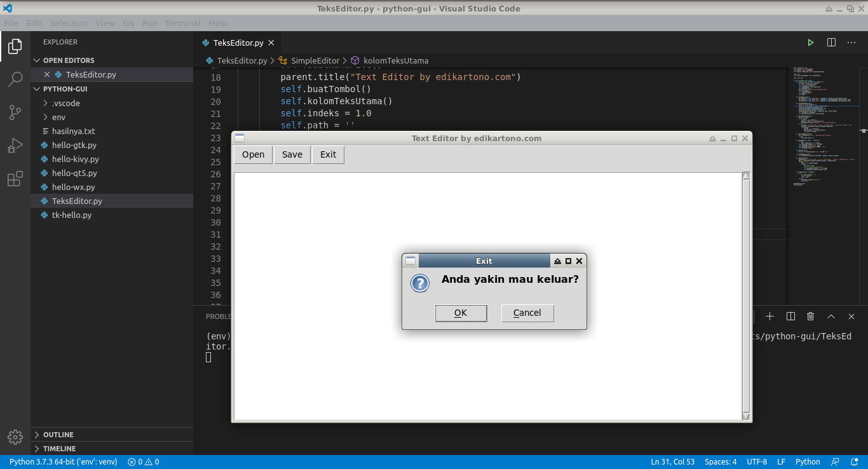
Task: Expand the Timeline section
Action: click(112, 449)
